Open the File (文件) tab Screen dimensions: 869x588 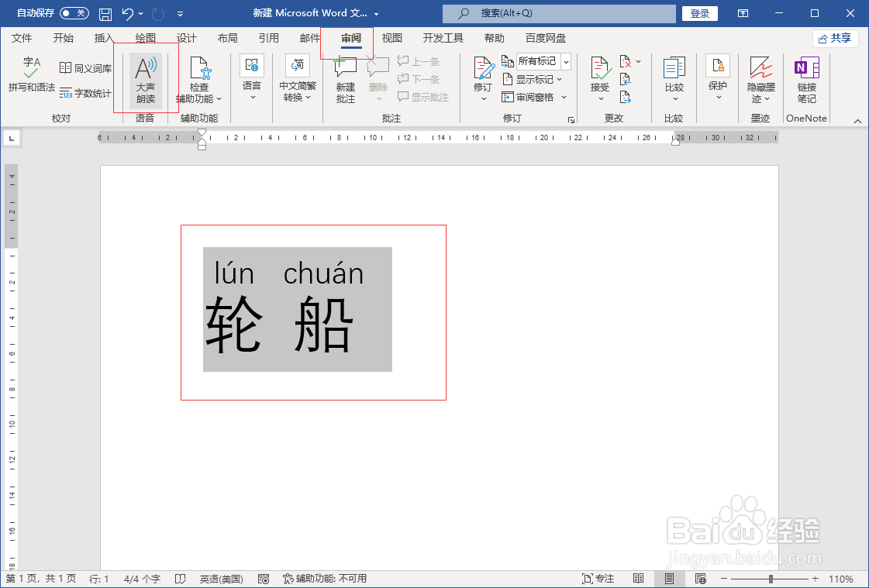[x=22, y=38]
